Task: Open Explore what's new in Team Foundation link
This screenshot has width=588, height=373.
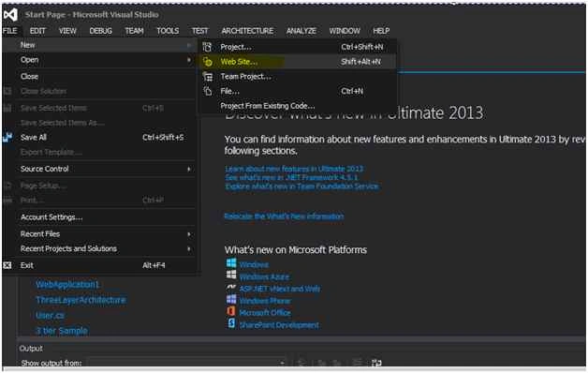Action: point(301,186)
